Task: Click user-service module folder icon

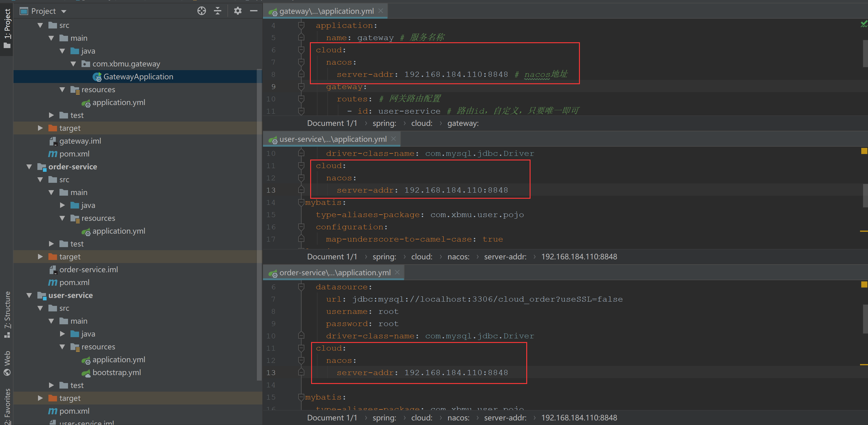Action: pos(42,295)
